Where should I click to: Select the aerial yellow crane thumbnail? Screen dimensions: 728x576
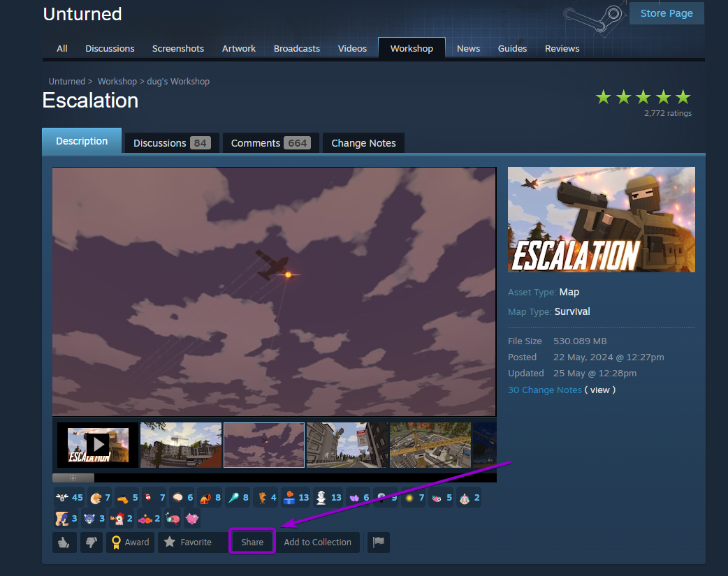pos(430,445)
